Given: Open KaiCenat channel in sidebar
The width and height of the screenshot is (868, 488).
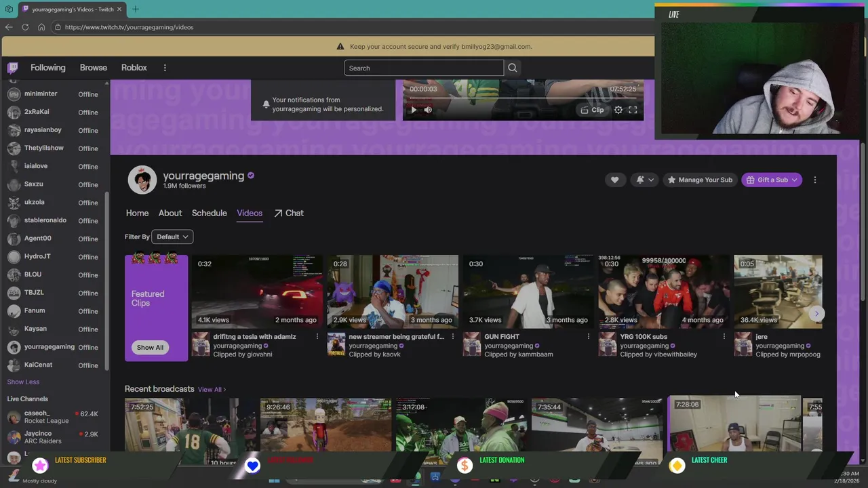Looking at the screenshot, I should pyautogui.click(x=54, y=365).
